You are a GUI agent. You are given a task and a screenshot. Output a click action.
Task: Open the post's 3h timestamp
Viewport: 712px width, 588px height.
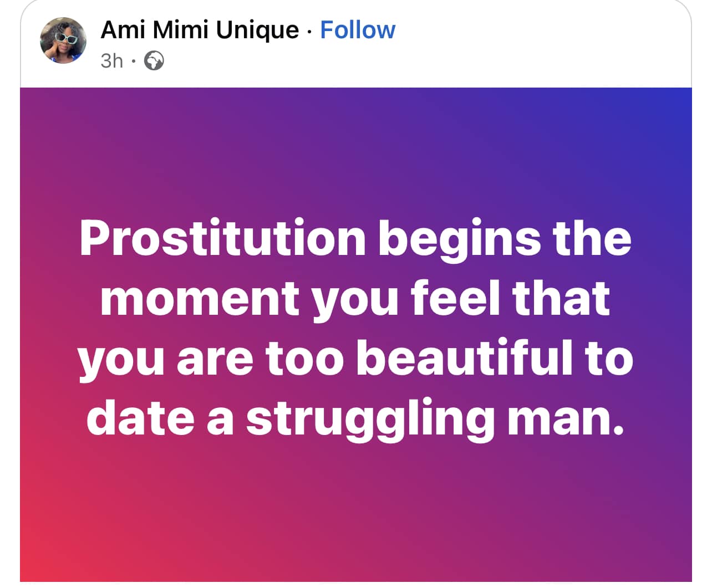tap(111, 60)
